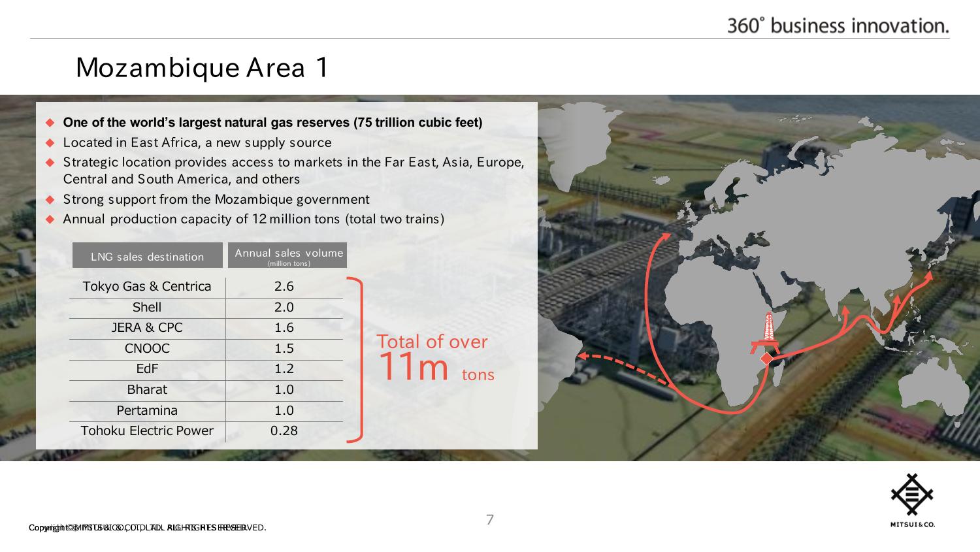Screen dimensions: 980x552
Task: Click the 'Pertamina' cell
Action: pos(147,410)
